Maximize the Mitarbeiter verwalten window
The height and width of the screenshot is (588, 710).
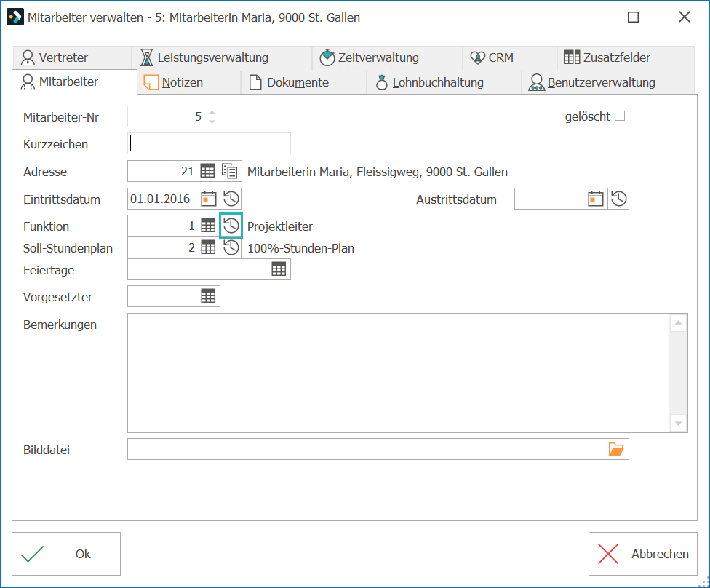coord(633,17)
